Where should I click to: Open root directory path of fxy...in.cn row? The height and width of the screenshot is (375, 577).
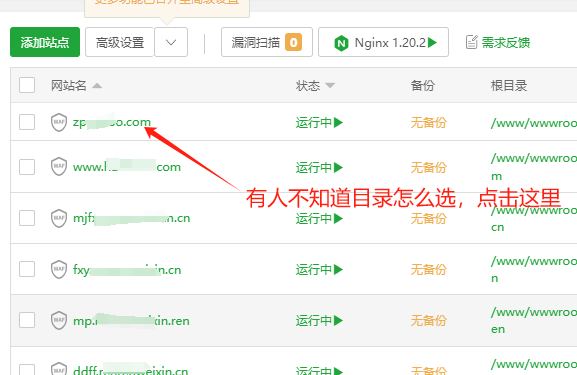tap(534, 269)
